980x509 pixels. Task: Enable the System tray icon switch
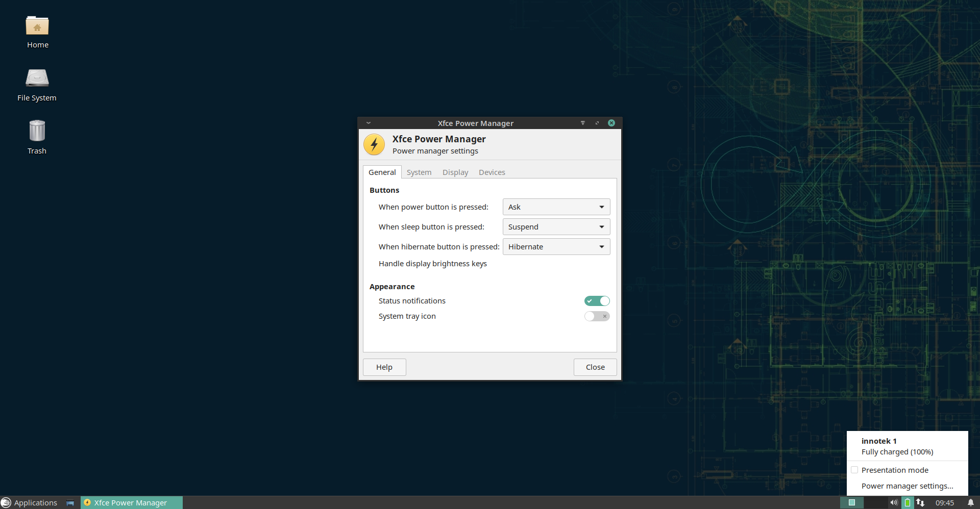click(597, 316)
